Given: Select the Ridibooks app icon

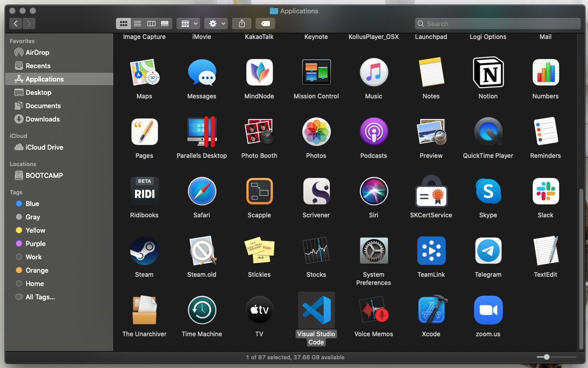Looking at the screenshot, I should pyautogui.click(x=144, y=192).
